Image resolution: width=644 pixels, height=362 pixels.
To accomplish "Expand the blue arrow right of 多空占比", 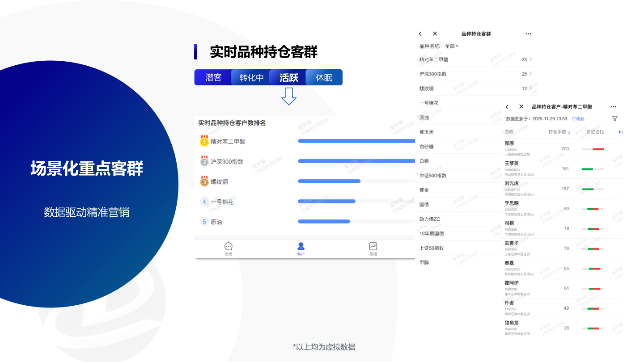I will [x=620, y=132].
